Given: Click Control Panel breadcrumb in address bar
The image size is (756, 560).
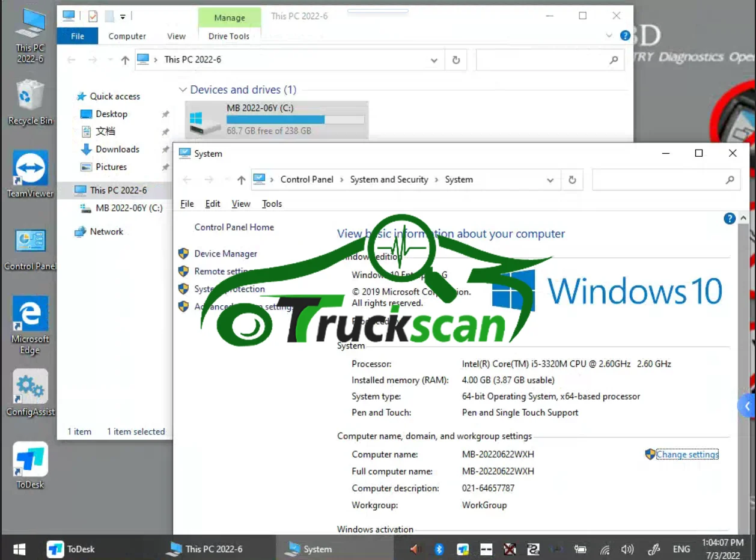Looking at the screenshot, I should tap(307, 180).
